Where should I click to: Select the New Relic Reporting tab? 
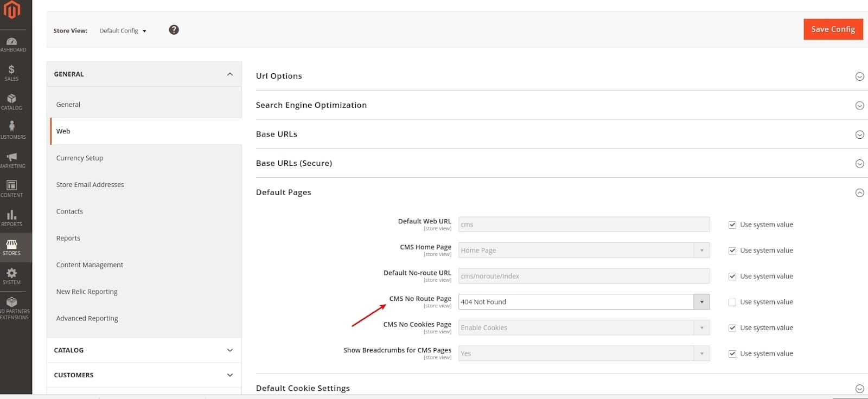click(146, 292)
